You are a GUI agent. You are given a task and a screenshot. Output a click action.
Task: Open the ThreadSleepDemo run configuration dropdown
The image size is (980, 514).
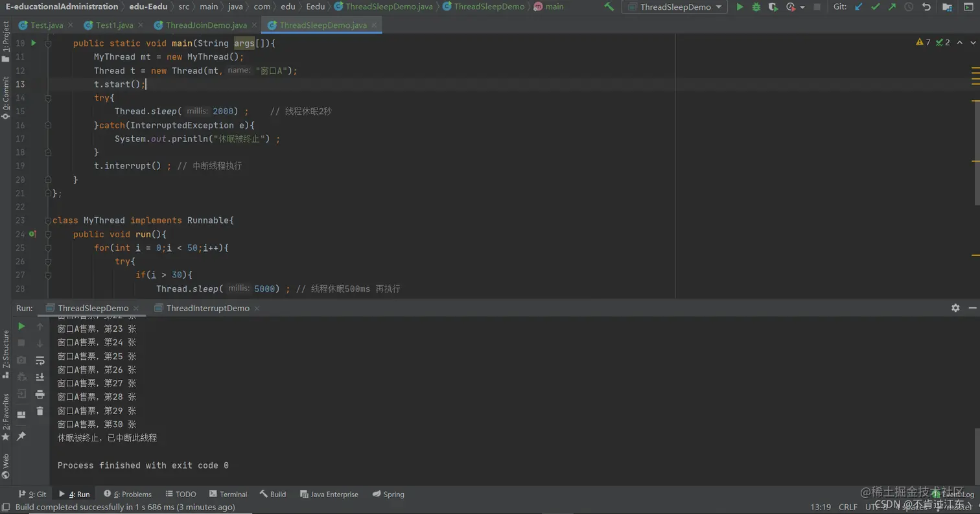click(675, 7)
